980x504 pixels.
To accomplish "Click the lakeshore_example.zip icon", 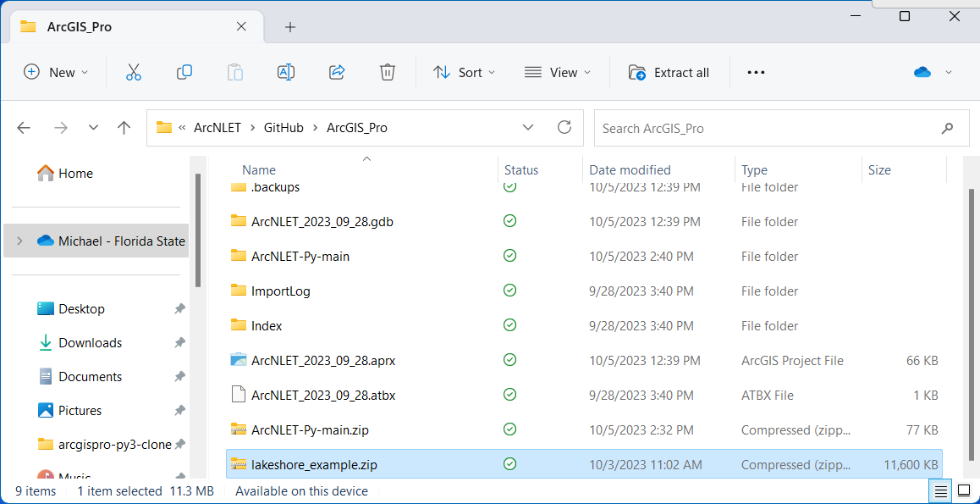I will (239, 464).
